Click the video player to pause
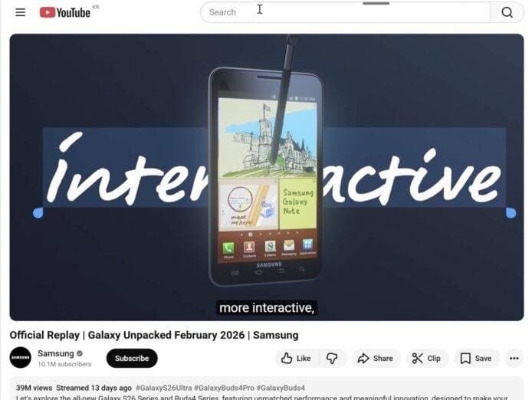The width and height of the screenshot is (532, 400). pyautogui.click(x=267, y=177)
